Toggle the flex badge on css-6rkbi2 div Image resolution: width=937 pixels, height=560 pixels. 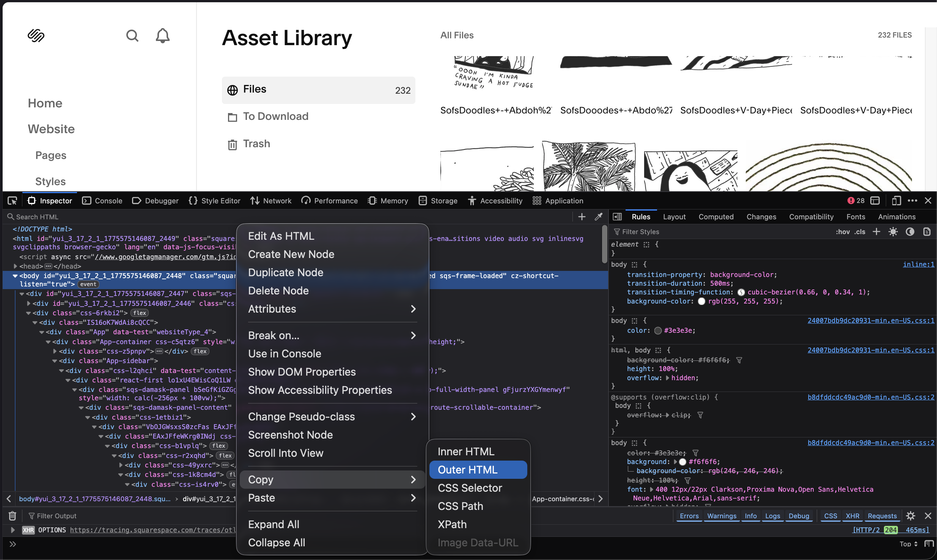pyautogui.click(x=139, y=313)
